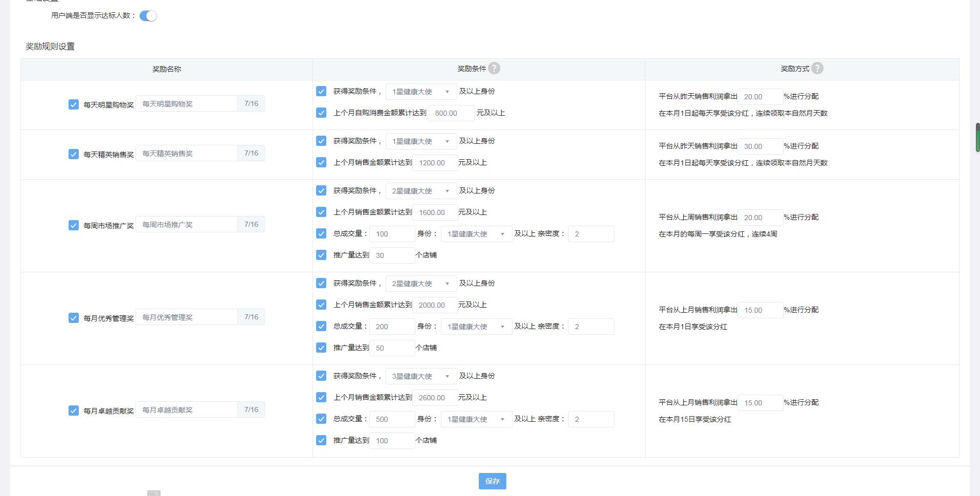
Task: Open 3星健康大使 identity dropdown
Action: pos(420,376)
